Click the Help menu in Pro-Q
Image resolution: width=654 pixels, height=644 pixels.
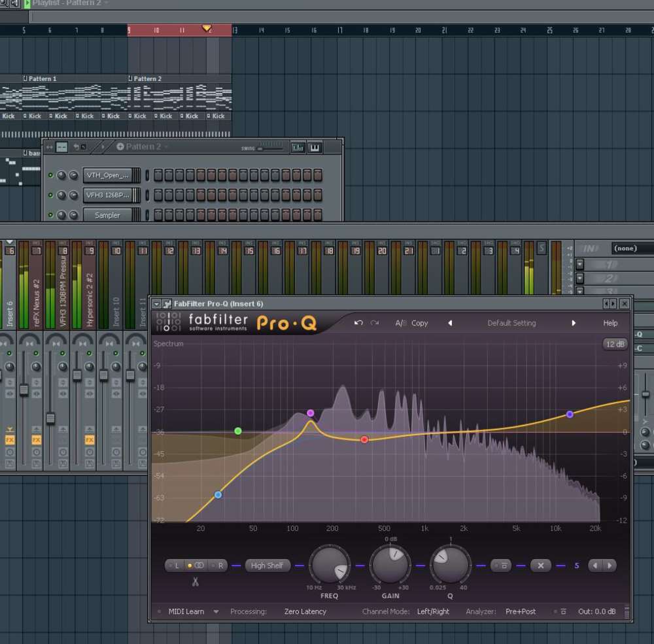pyautogui.click(x=610, y=322)
